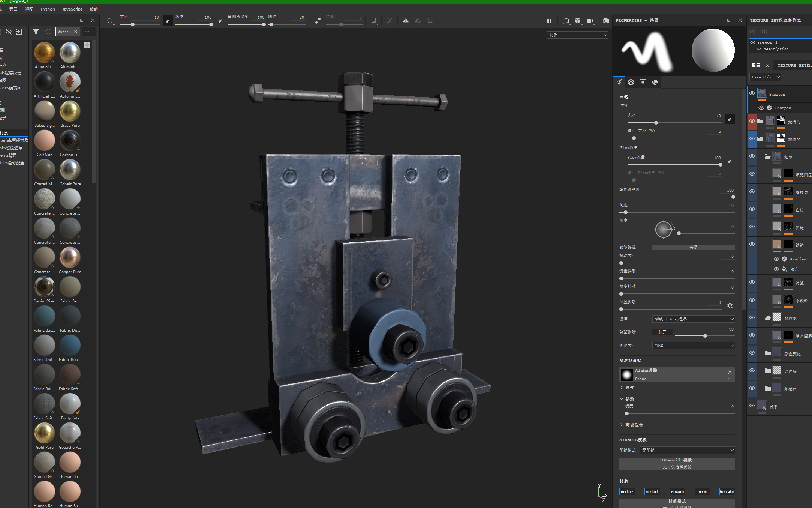Hide the 磨损边 layer

click(752, 191)
